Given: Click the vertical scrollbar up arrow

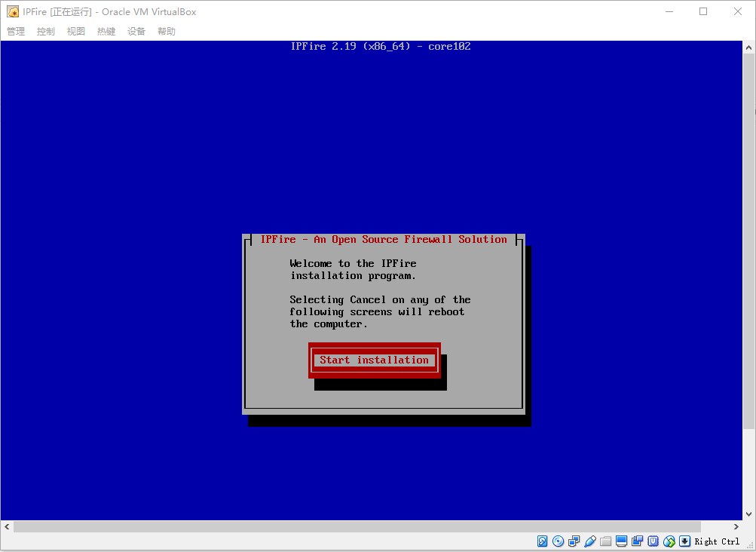Looking at the screenshot, I should pos(748,48).
